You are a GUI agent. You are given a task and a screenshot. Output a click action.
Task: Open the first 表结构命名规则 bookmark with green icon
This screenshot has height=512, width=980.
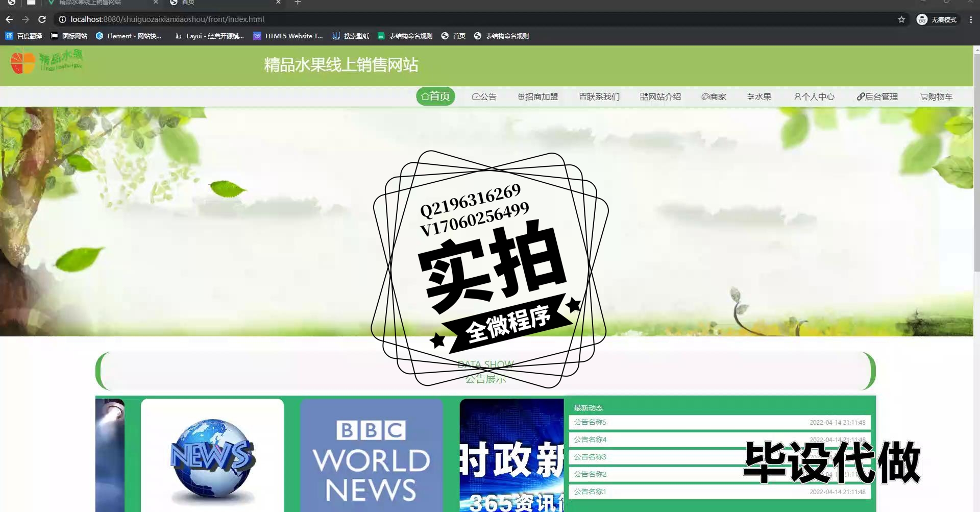click(405, 36)
